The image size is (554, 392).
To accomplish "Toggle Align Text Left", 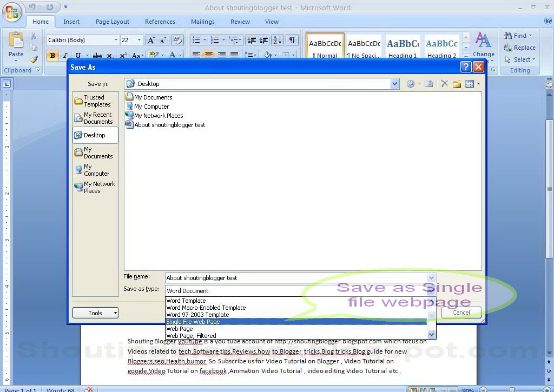I will [196, 55].
